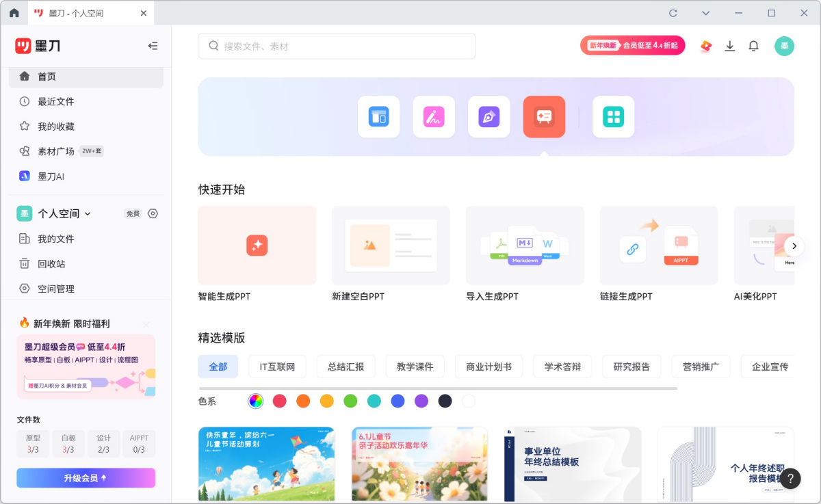Open the teal four-square grid apps icon
The image size is (821, 504).
point(613,117)
